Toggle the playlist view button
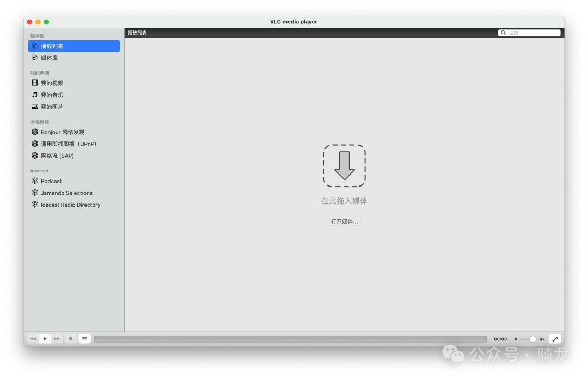588x378 pixels. click(x=85, y=339)
